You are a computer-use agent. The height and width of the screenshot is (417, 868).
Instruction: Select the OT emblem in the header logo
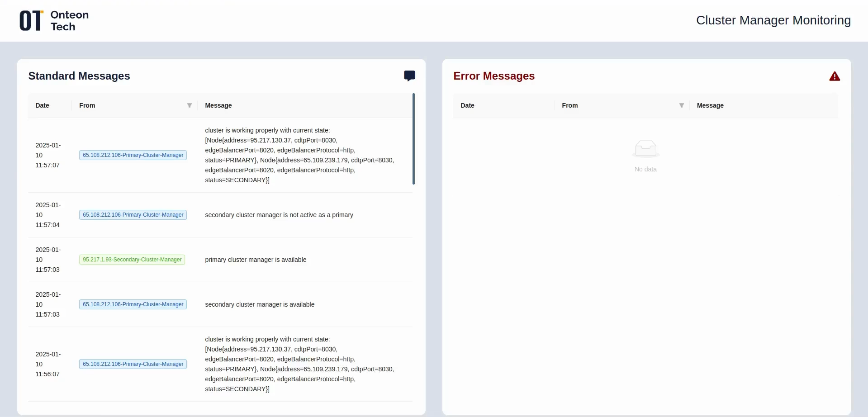(x=30, y=20)
